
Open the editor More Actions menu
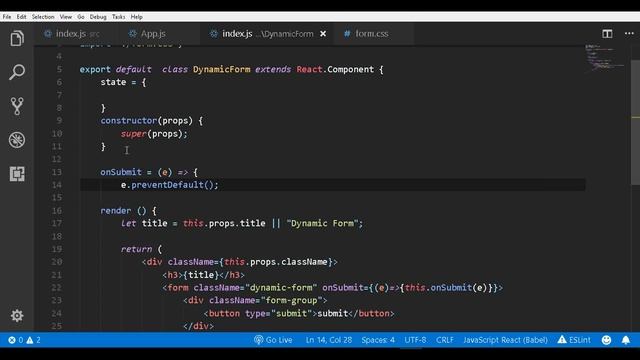point(629,34)
